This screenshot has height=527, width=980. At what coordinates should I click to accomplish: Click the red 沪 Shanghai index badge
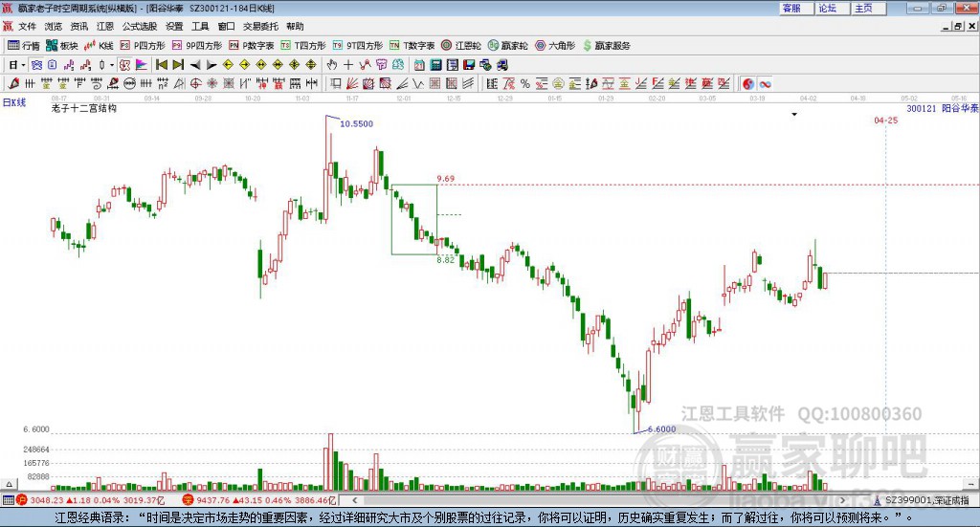[x=22, y=500]
